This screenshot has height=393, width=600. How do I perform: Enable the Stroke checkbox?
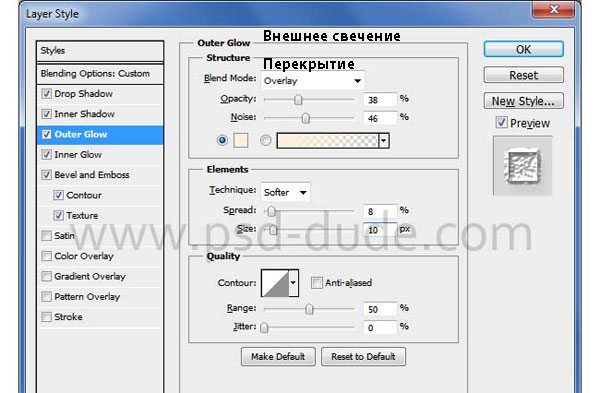point(46,317)
